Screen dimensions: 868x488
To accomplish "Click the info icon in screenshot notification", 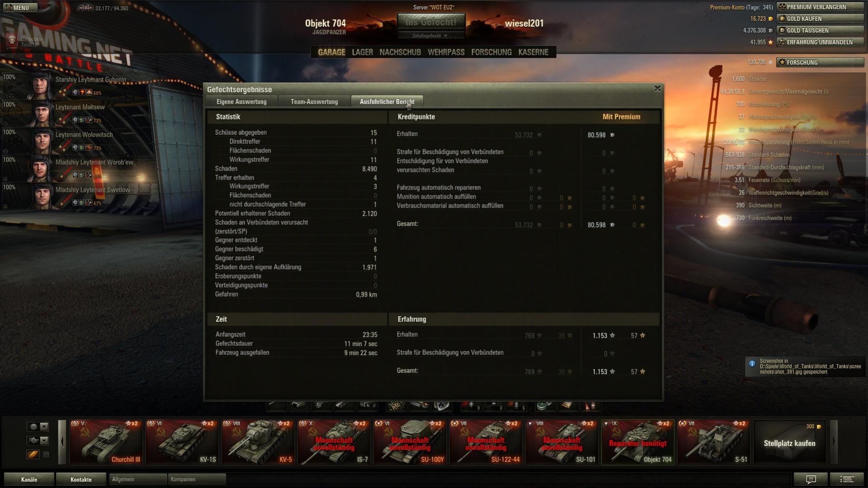I will pyautogui.click(x=752, y=364).
